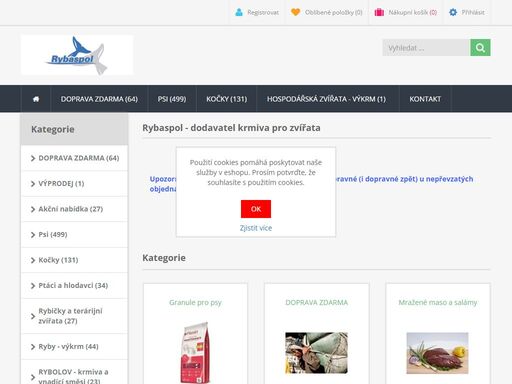Select sidebar Psi (499) text

pos(53,235)
